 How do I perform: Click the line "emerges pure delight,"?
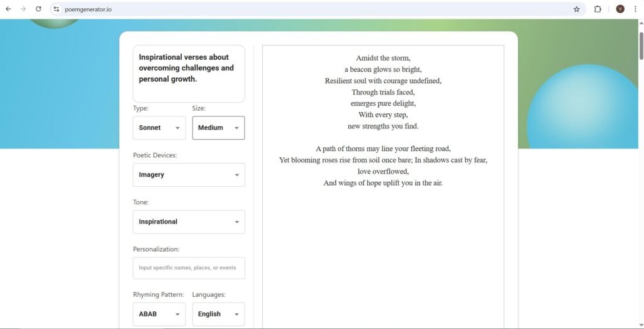(x=383, y=104)
